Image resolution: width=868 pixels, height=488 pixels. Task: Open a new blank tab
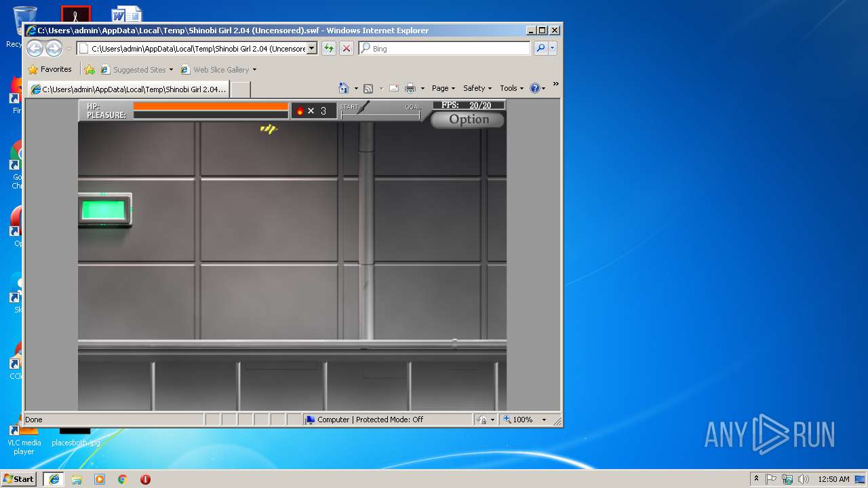pos(241,89)
